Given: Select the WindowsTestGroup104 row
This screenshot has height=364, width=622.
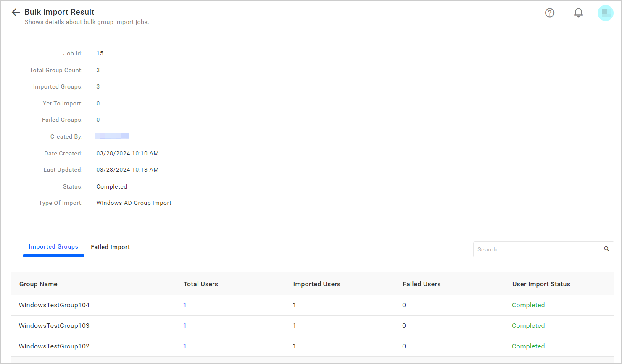Looking at the screenshot, I should coord(54,305).
